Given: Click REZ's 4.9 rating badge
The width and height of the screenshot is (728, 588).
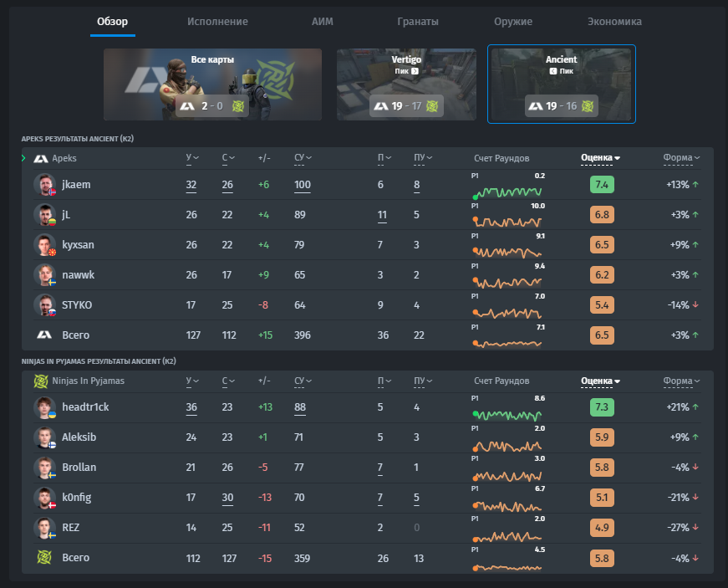Looking at the screenshot, I should (x=602, y=528).
